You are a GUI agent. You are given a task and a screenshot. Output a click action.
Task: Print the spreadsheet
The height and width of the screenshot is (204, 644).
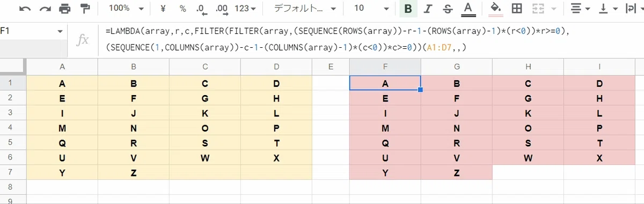tap(65, 9)
